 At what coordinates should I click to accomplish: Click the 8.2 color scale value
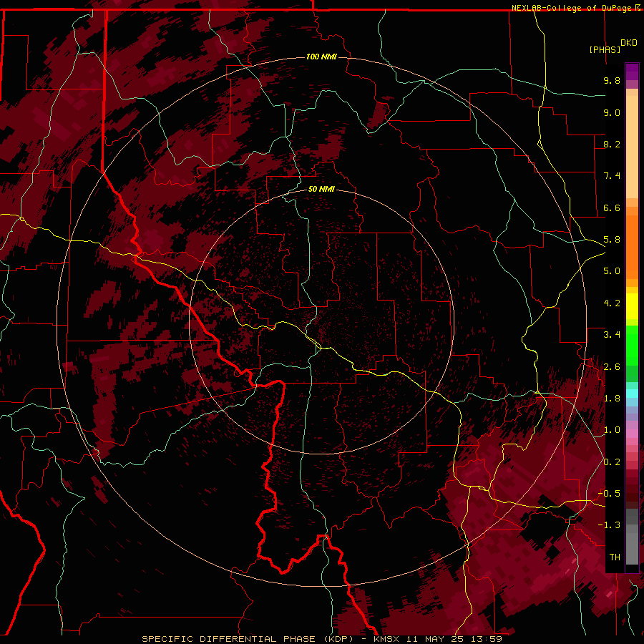[612, 144]
